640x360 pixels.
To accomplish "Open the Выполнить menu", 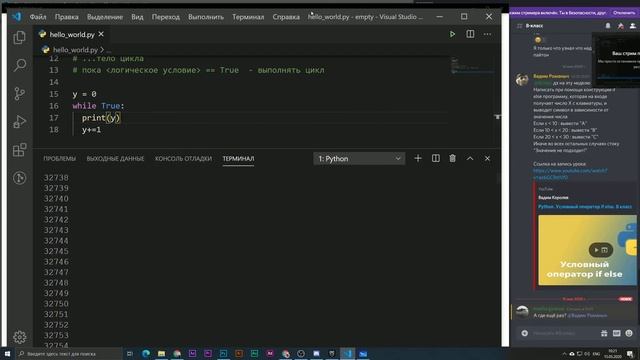I will [x=206, y=17].
